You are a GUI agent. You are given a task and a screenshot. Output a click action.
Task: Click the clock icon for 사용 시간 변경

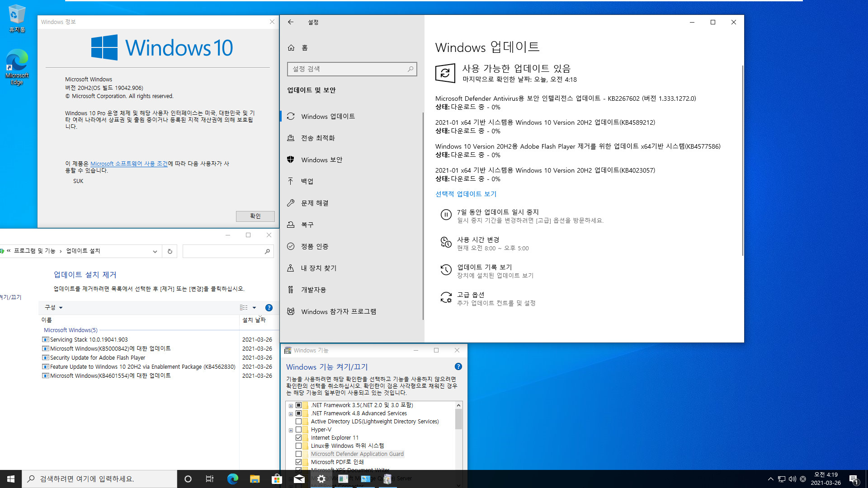tap(446, 243)
